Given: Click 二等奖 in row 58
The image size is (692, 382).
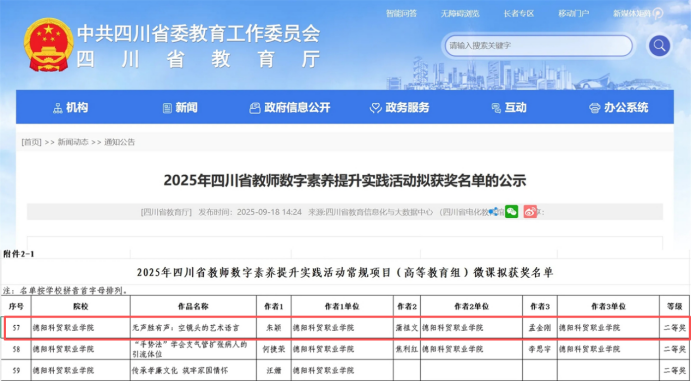Looking at the screenshot, I should pos(675,349).
